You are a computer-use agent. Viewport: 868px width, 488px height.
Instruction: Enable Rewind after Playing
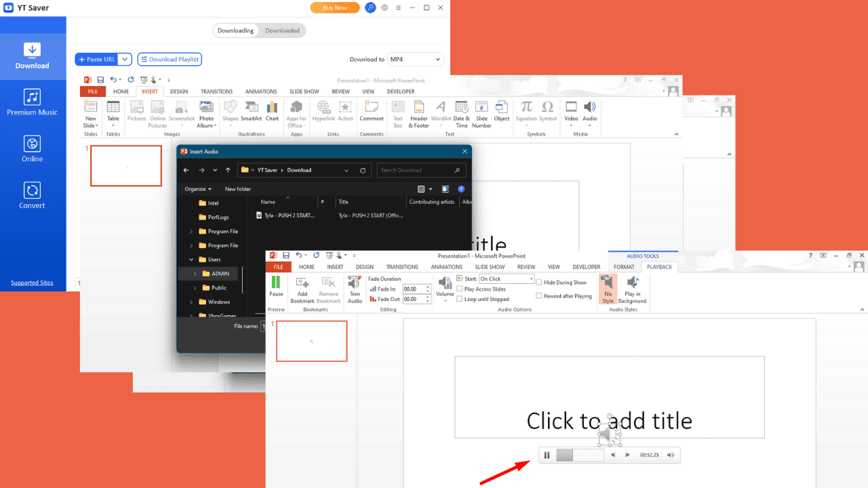pyautogui.click(x=539, y=296)
